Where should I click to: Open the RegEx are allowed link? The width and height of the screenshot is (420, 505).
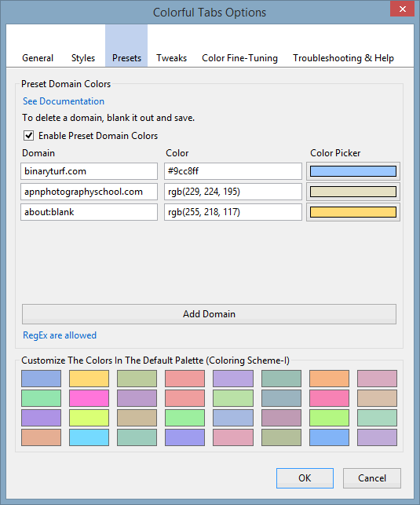(60, 335)
